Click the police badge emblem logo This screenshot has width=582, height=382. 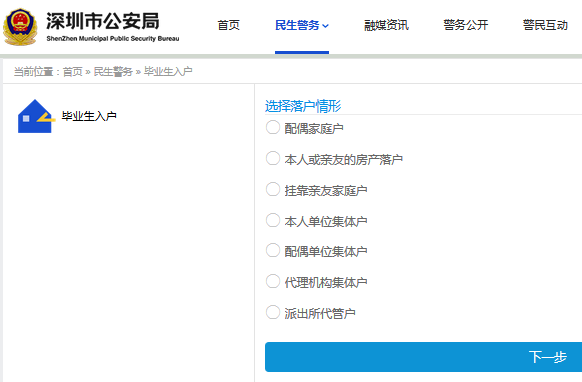tap(20, 27)
